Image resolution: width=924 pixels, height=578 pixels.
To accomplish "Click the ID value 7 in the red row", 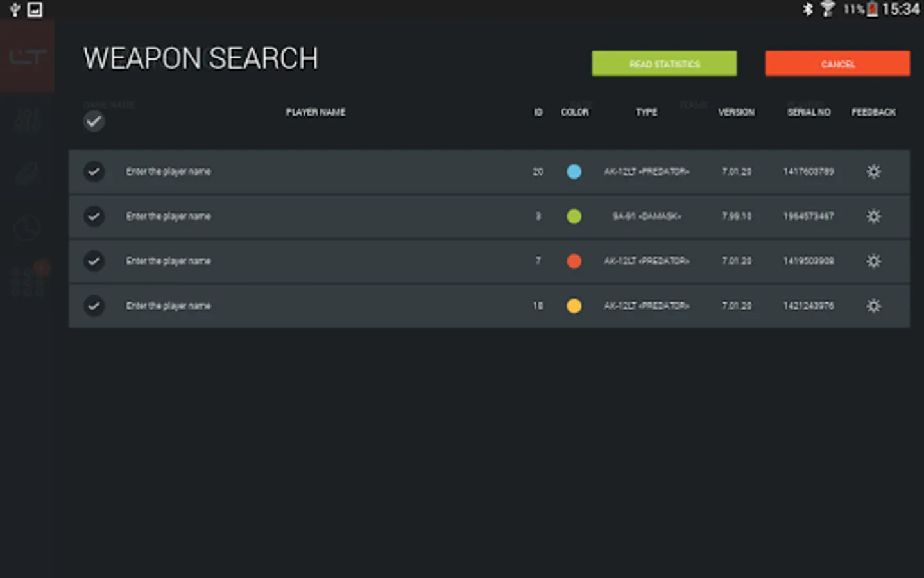I will click(x=538, y=261).
